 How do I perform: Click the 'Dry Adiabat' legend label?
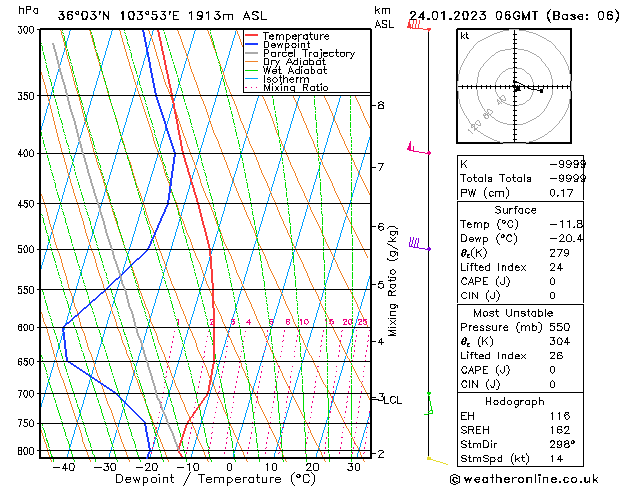[x=294, y=62]
